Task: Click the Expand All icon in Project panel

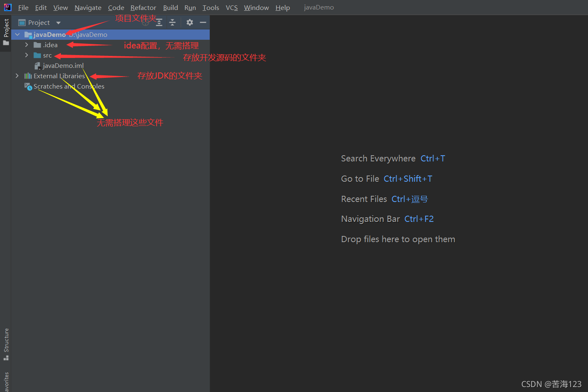Action: pos(159,22)
